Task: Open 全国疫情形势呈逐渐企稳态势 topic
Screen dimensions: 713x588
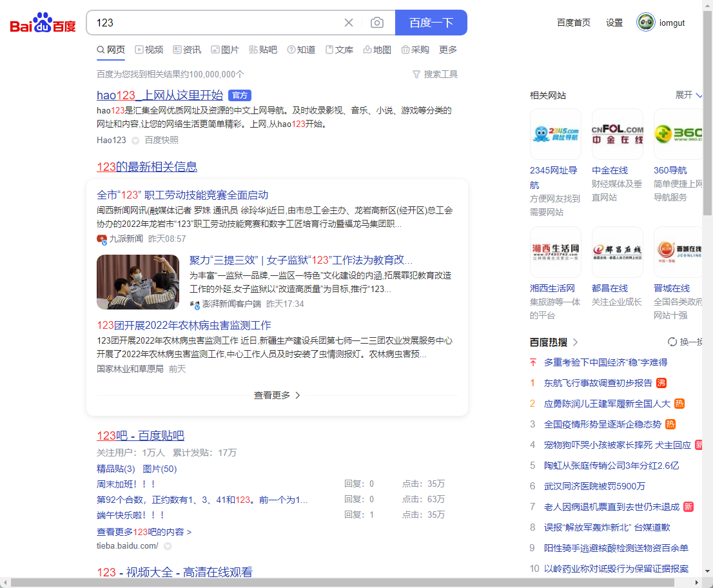Action: tap(603, 424)
